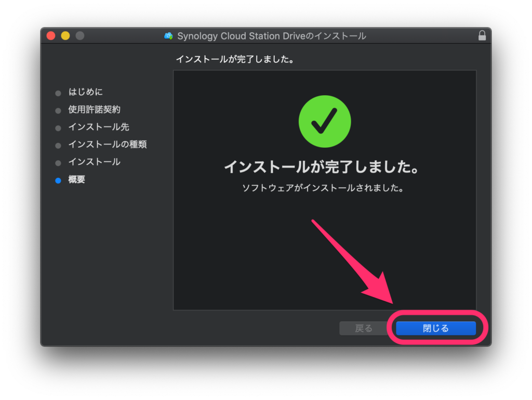Select the インストールの種類 step
This screenshot has width=532, height=400.
click(107, 145)
